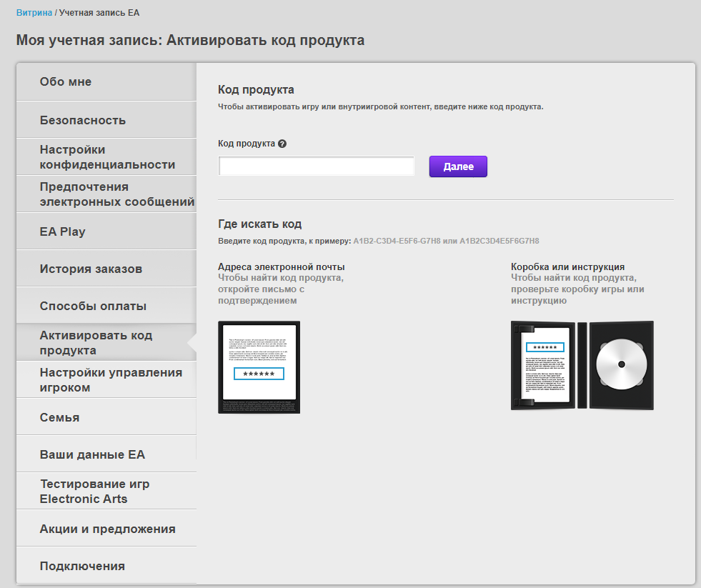Viewport: 701px width, 588px height.
Task: Click the Коробка или инструкция heading
Action: [x=568, y=266]
